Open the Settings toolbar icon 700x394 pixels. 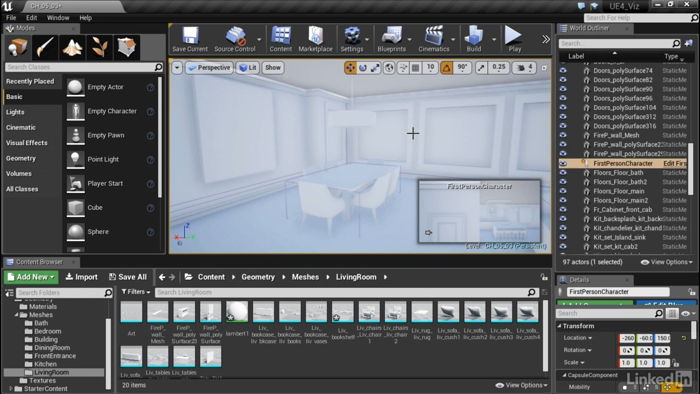(352, 39)
